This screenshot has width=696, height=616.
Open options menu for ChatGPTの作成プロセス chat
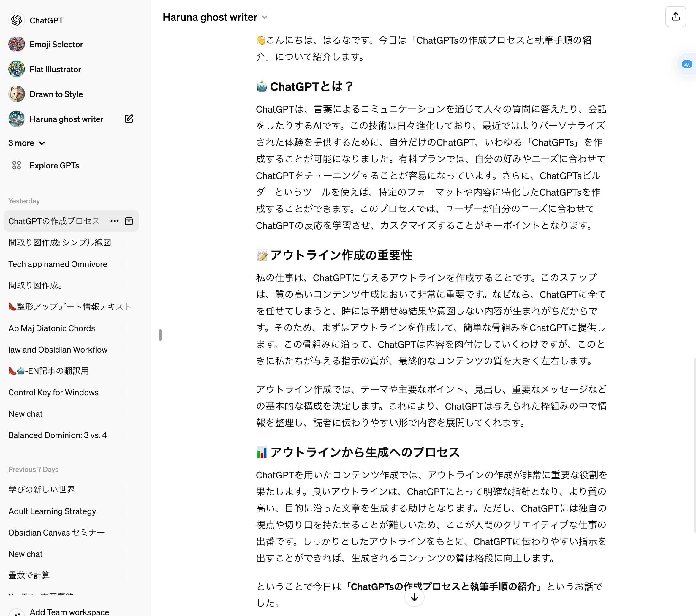(x=114, y=221)
